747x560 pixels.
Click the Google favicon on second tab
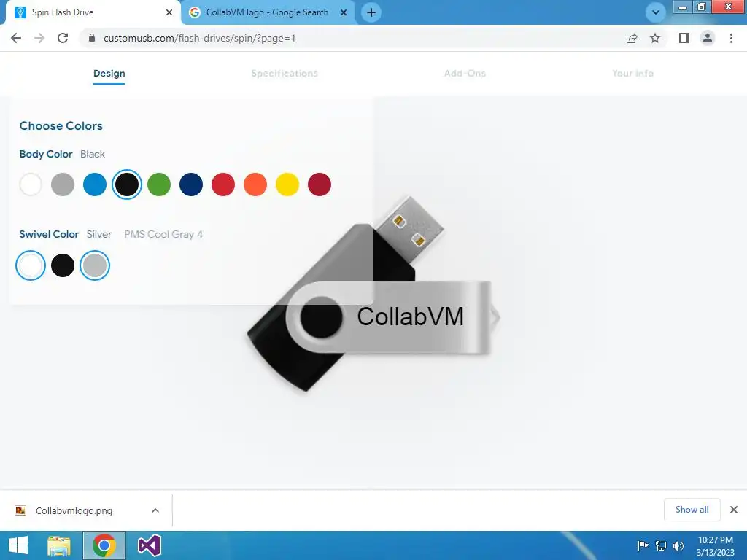[x=194, y=12]
